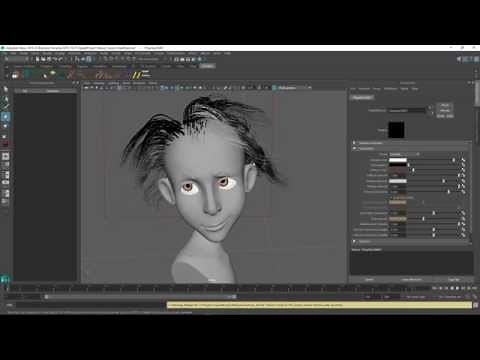Open the Attribute Editor Selected menu

(364, 89)
